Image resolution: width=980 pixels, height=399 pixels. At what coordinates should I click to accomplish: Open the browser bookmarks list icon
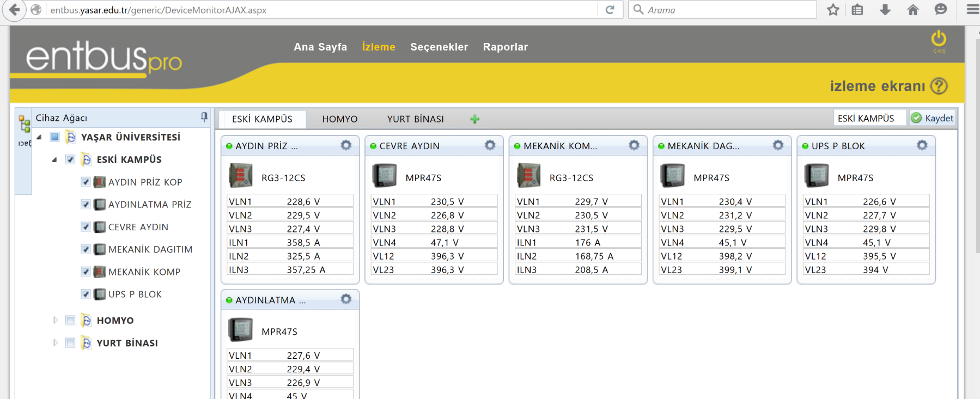coord(857,10)
